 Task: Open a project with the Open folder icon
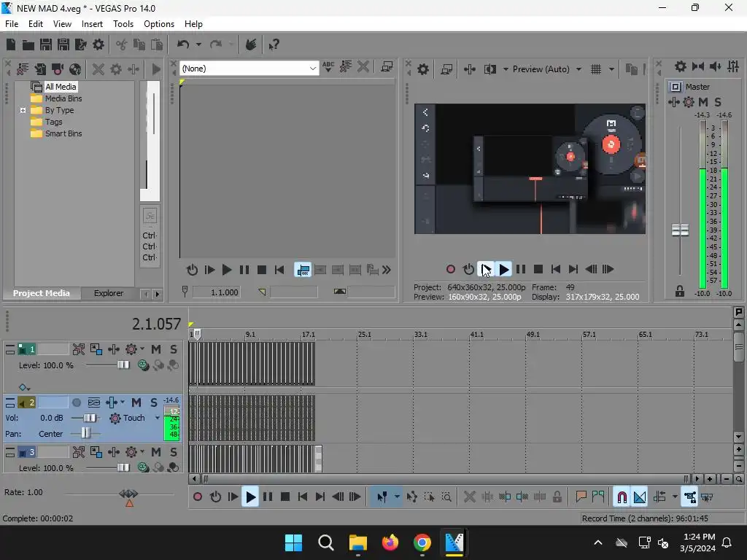[28, 44]
